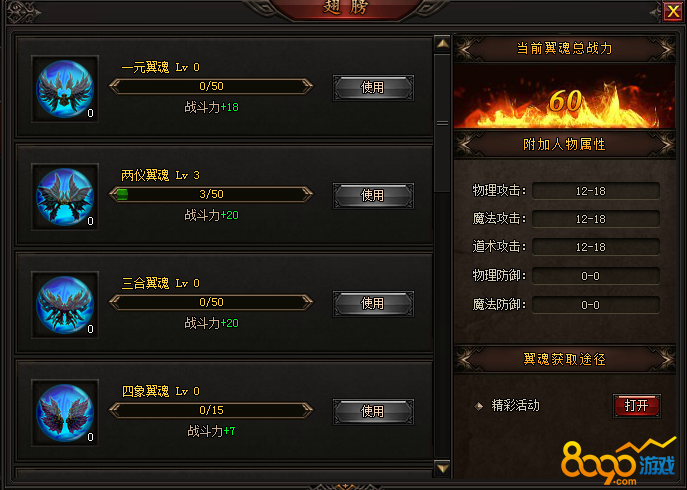
Task: Use the 一元翼魂 item with 使用 button
Action: pos(373,88)
